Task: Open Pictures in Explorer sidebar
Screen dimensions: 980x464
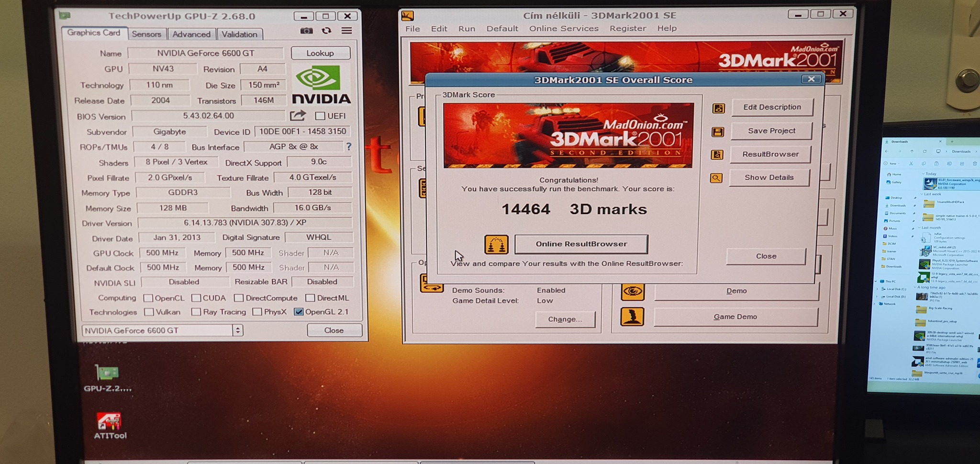Action: [x=893, y=221]
